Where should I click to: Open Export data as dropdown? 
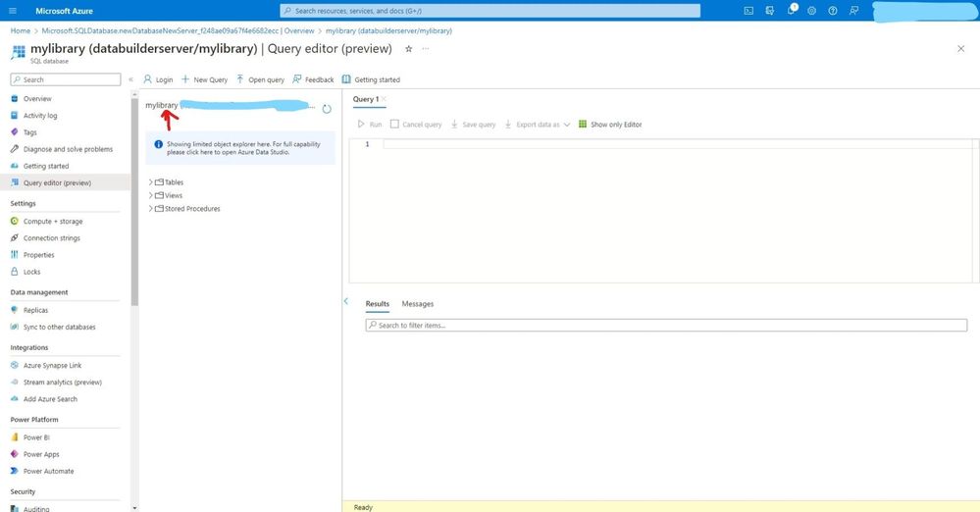[x=538, y=125]
